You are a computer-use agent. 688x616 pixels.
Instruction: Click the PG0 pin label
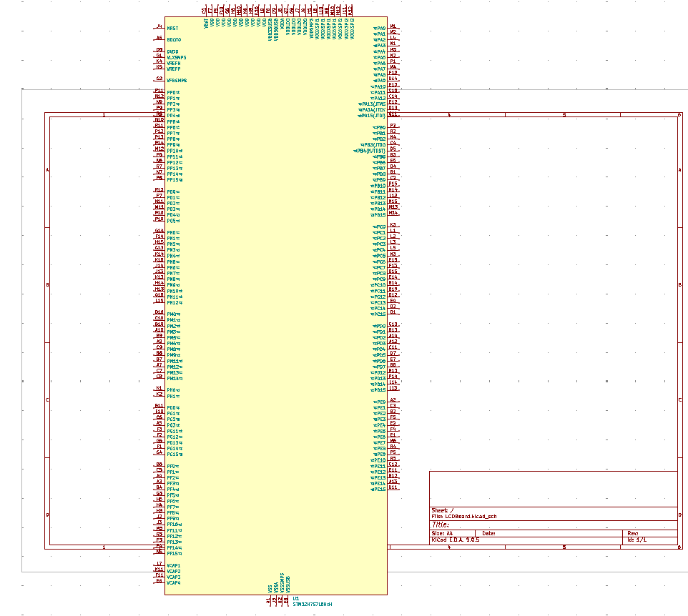tap(172, 408)
